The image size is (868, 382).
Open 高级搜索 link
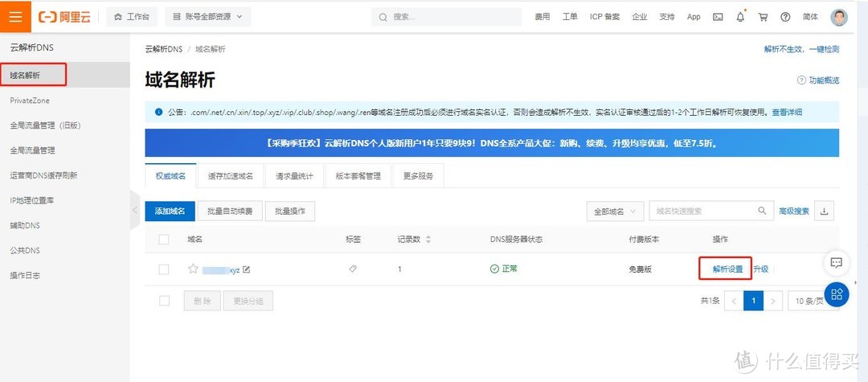794,211
